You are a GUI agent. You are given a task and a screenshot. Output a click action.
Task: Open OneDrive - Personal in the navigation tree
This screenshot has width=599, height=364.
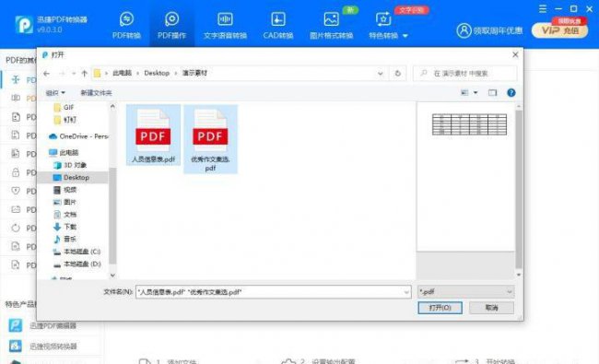78,136
